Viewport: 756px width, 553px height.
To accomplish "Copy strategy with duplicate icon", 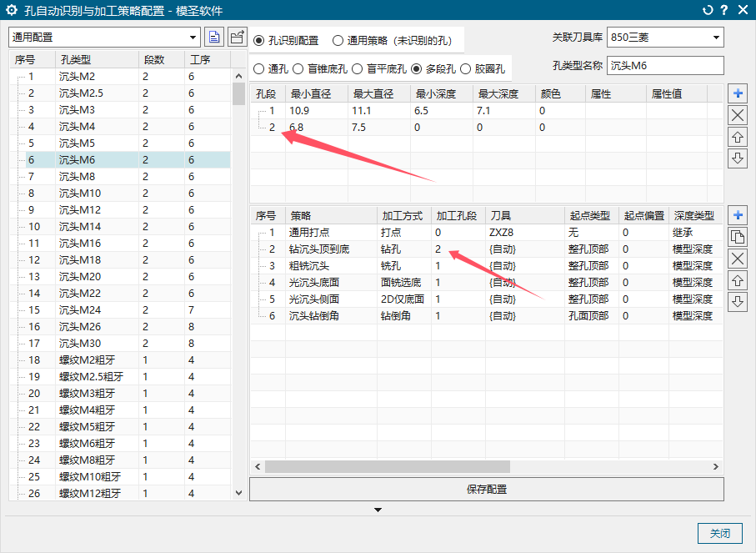I will pyautogui.click(x=738, y=237).
